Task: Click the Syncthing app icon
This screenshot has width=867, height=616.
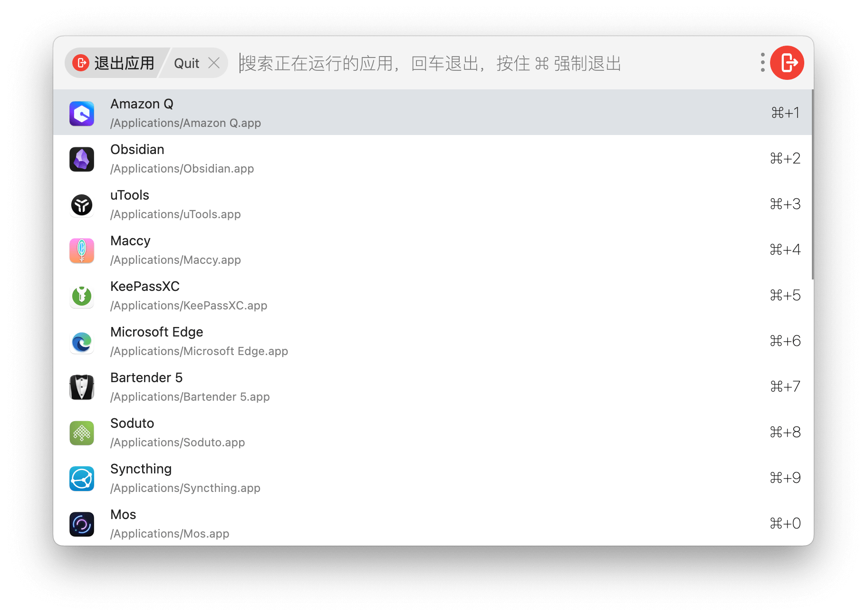Action: point(82,479)
